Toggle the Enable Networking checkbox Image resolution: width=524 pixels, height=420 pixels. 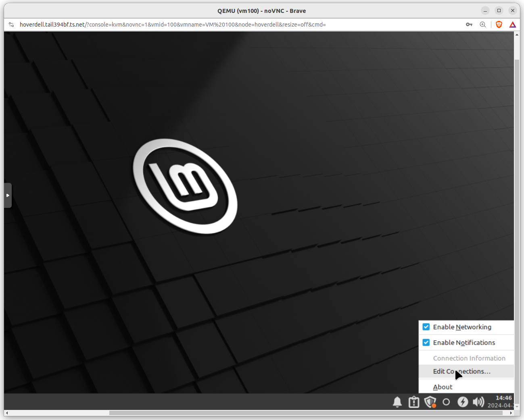point(426,327)
